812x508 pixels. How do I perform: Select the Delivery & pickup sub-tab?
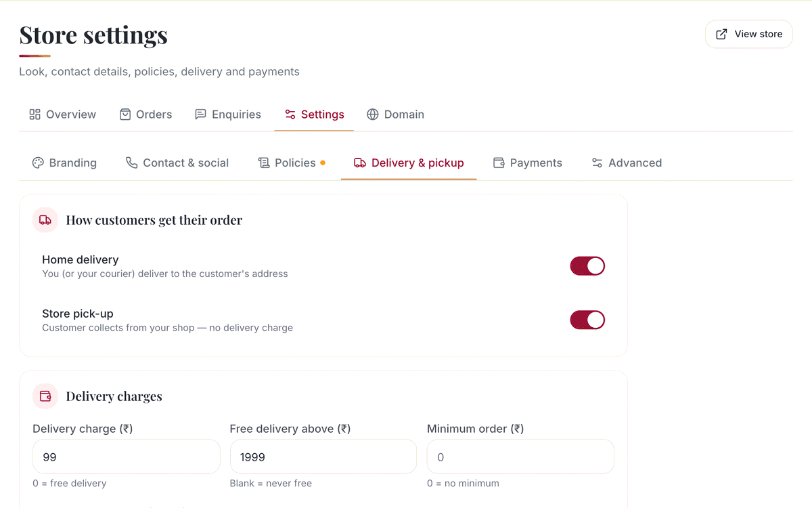click(x=409, y=163)
